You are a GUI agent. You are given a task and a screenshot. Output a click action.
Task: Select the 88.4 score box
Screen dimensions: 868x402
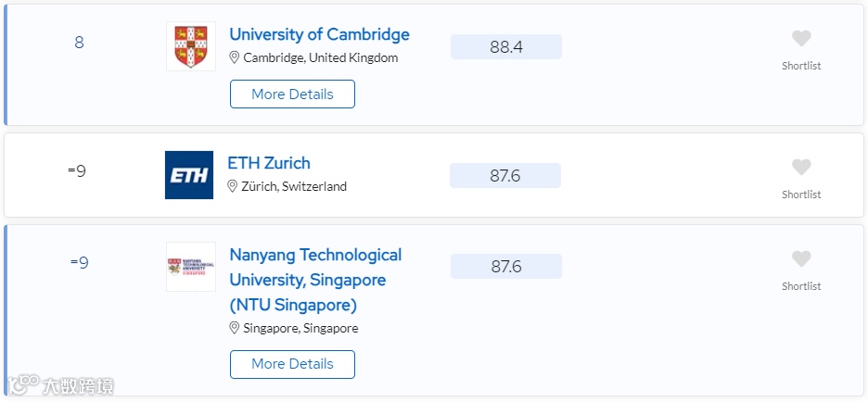(x=506, y=47)
